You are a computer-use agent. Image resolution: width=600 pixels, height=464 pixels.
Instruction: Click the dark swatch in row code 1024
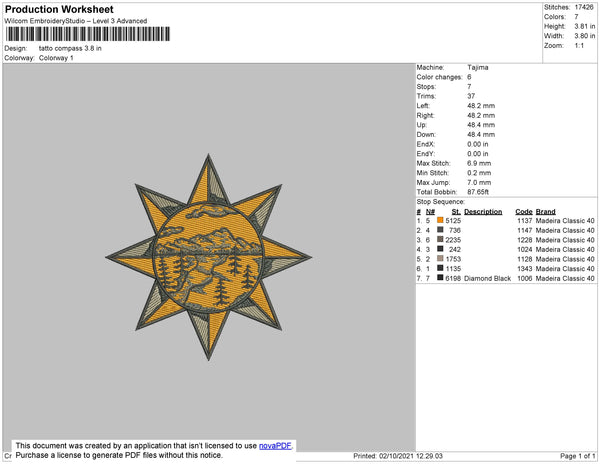pyautogui.click(x=440, y=249)
